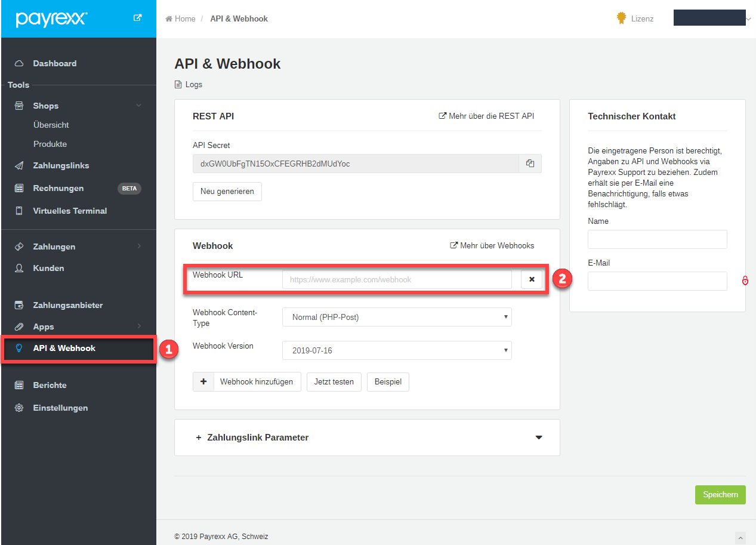Screen dimensions: 756x545
Task: Click the Rechnungen invoice icon
Action: click(x=19, y=188)
